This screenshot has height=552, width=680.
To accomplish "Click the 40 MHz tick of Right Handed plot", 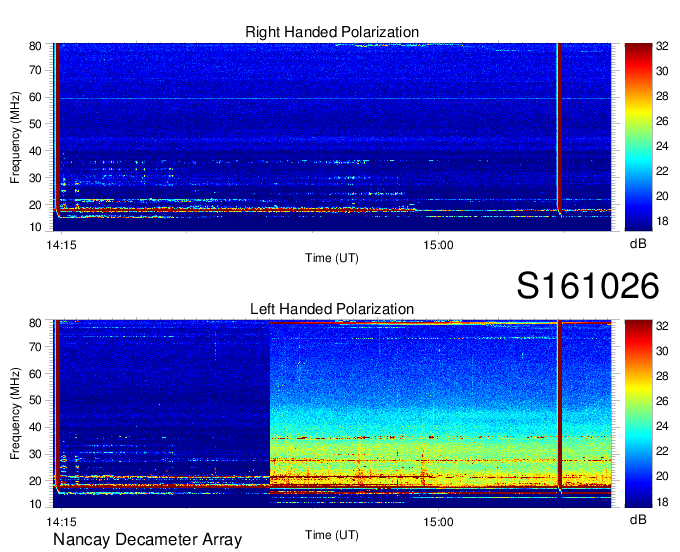I will [36, 151].
